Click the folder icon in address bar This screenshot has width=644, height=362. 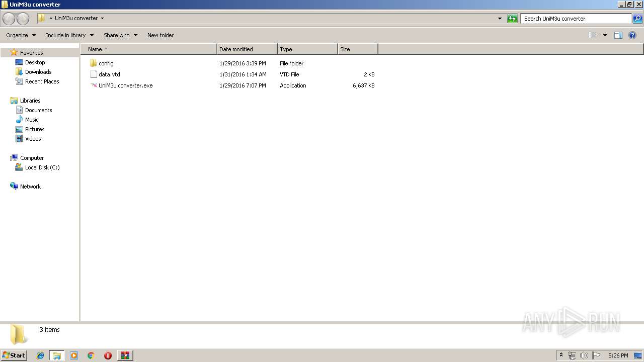coord(42,18)
